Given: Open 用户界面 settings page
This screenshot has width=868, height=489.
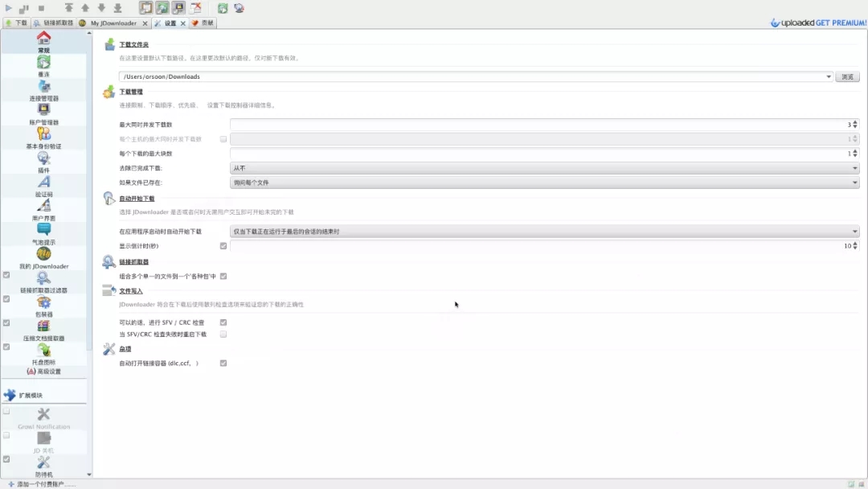Looking at the screenshot, I should (43, 210).
